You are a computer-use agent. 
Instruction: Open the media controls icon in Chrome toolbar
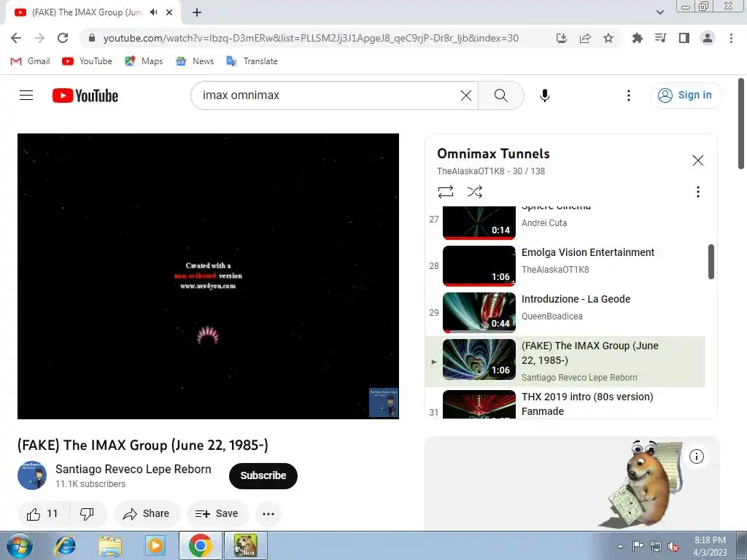click(x=661, y=38)
